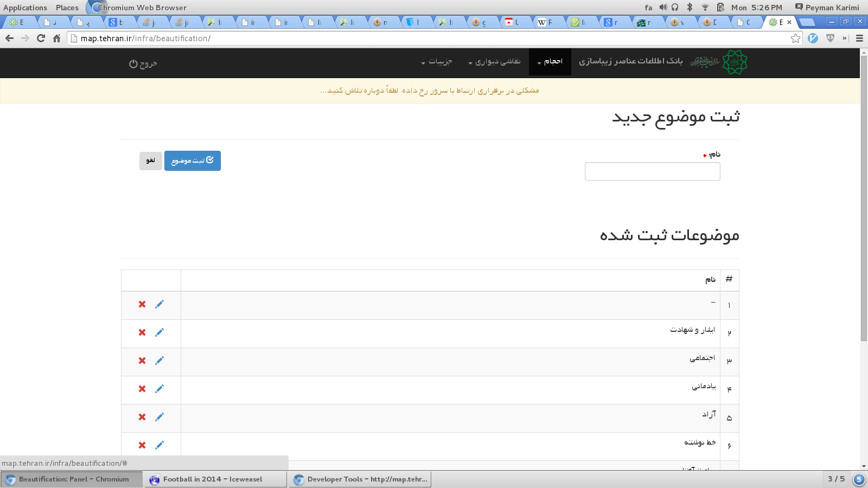Open a new browser tab
The image size is (868, 488).
coord(807,22)
